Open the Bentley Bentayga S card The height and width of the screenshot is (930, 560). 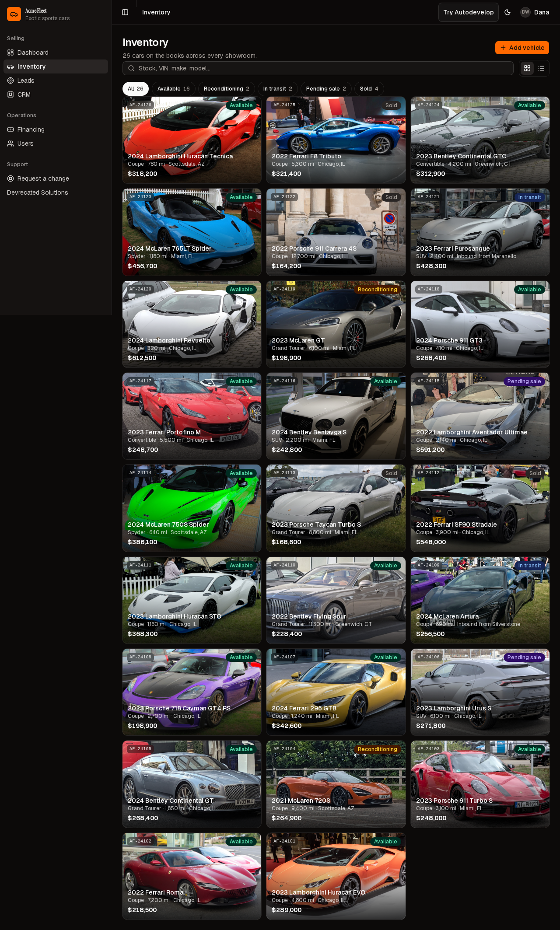[x=336, y=416]
